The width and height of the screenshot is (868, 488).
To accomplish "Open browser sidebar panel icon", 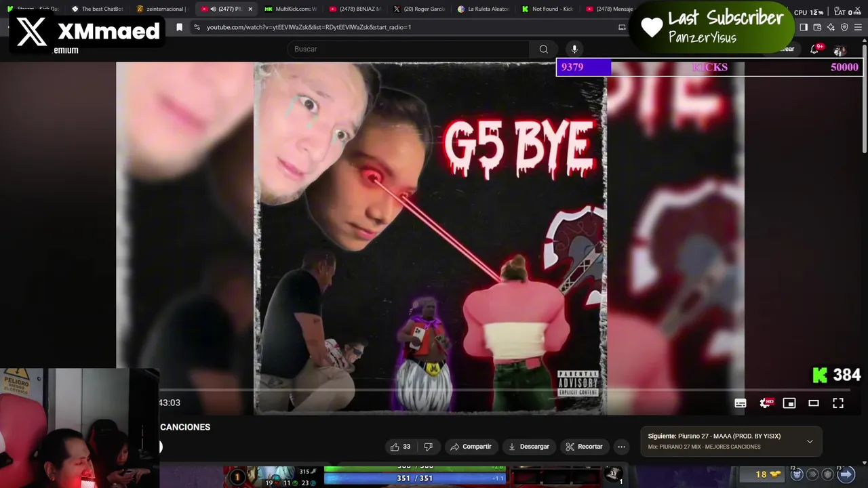I will click(x=804, y=27).
